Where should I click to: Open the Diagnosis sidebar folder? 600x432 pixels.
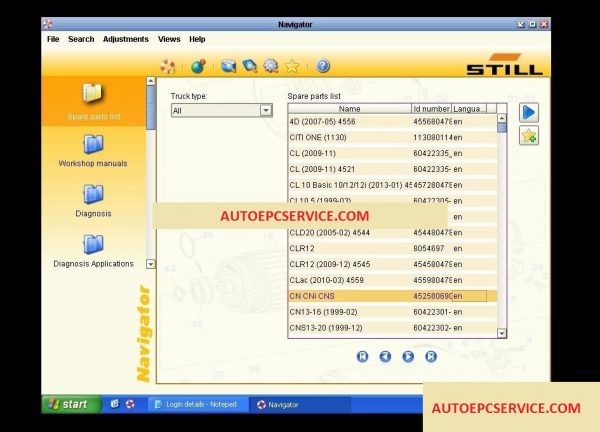[93, 194]
